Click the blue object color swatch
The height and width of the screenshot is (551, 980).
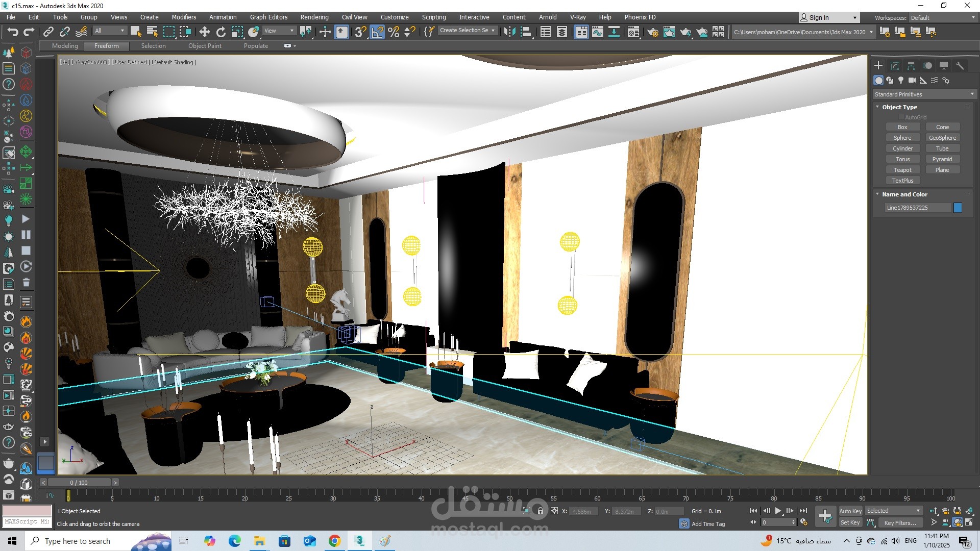(x=958, y=208)
